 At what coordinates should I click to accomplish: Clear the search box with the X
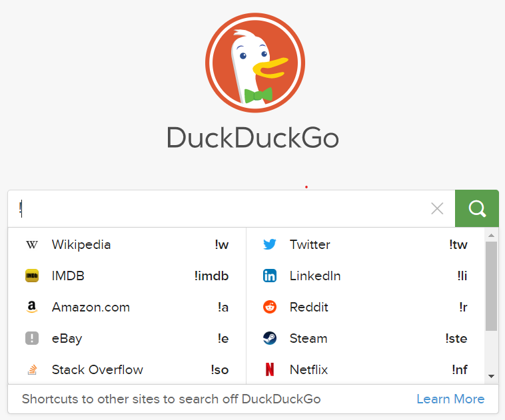click(x=437, y=208)
